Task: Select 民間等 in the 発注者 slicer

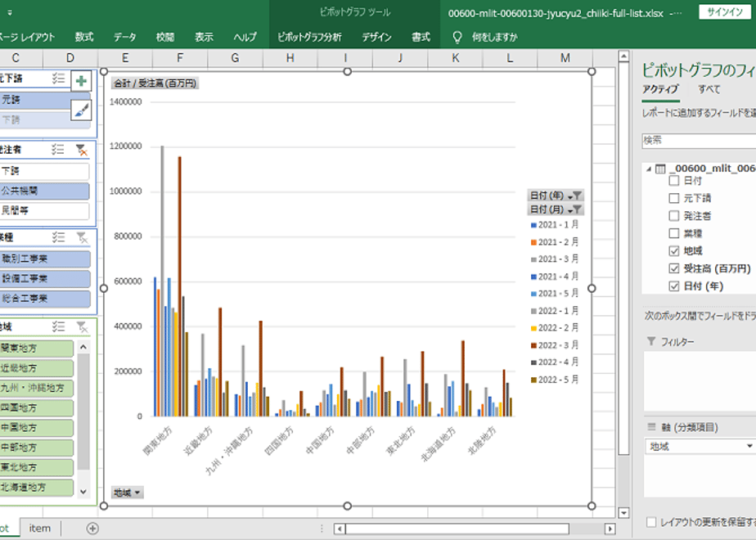Action: coord(44,211)
